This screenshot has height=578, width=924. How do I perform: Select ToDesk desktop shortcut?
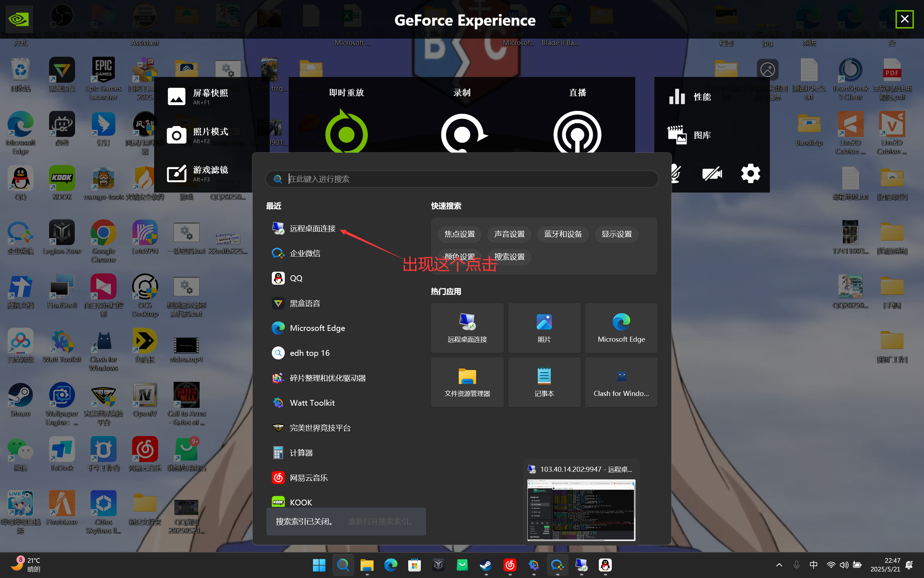click(62, 454)
